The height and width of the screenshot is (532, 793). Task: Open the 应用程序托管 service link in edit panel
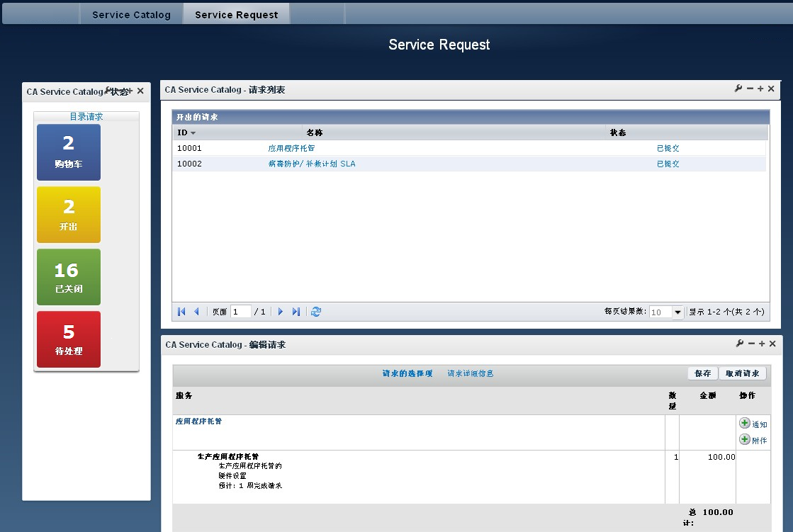(198, 421)
